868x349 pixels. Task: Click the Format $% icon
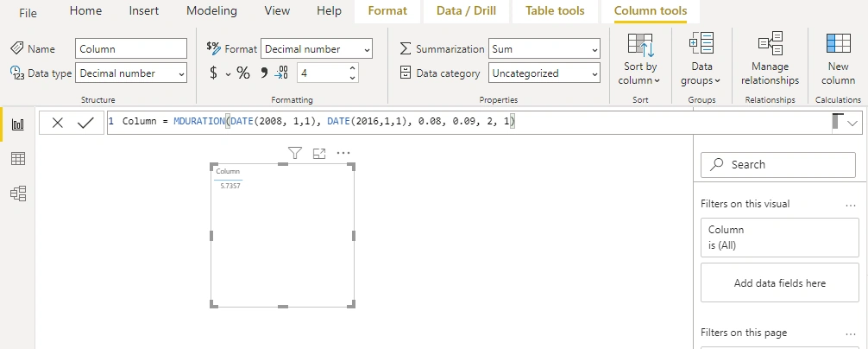[213, 48]
